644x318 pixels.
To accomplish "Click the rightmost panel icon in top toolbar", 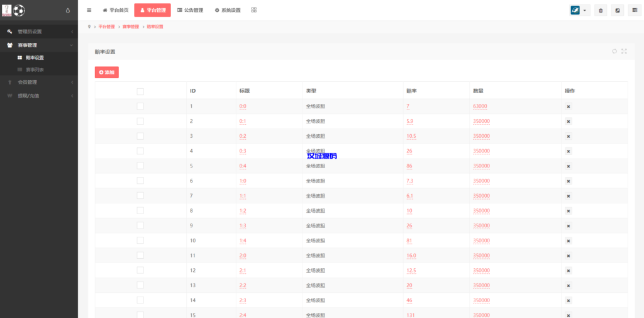I will [635, 11].
